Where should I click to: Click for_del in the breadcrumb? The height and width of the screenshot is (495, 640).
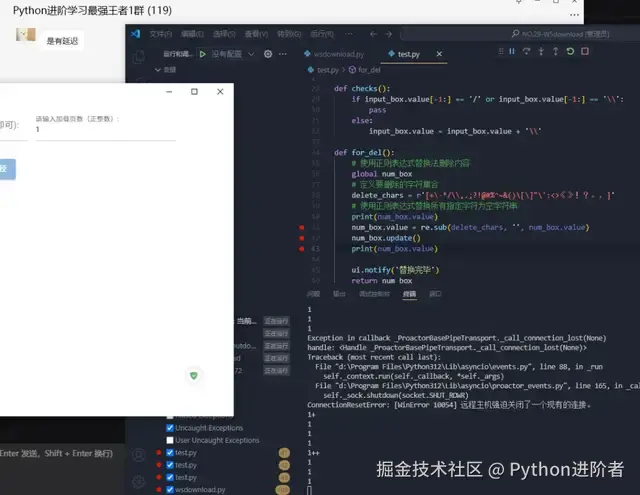point(369,70)
